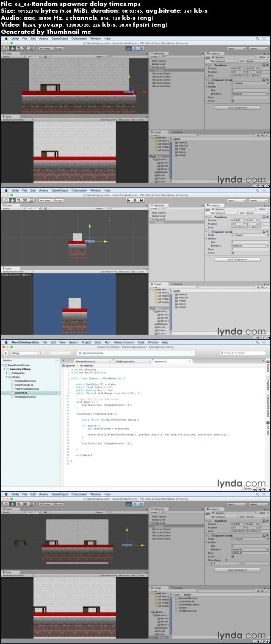271x644 pixels.
Task: Collapse the Assembly-CSharp project node
Action: point(5,369)
